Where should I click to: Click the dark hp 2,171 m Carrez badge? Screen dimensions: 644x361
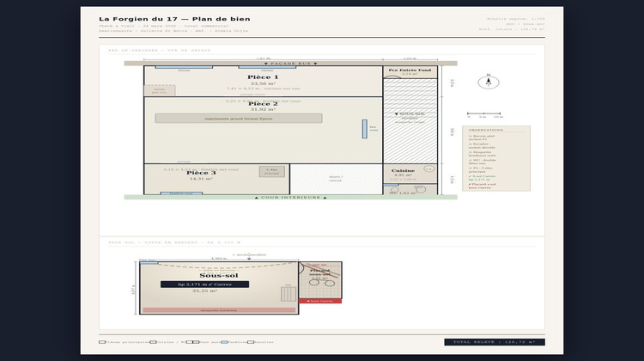204,284
